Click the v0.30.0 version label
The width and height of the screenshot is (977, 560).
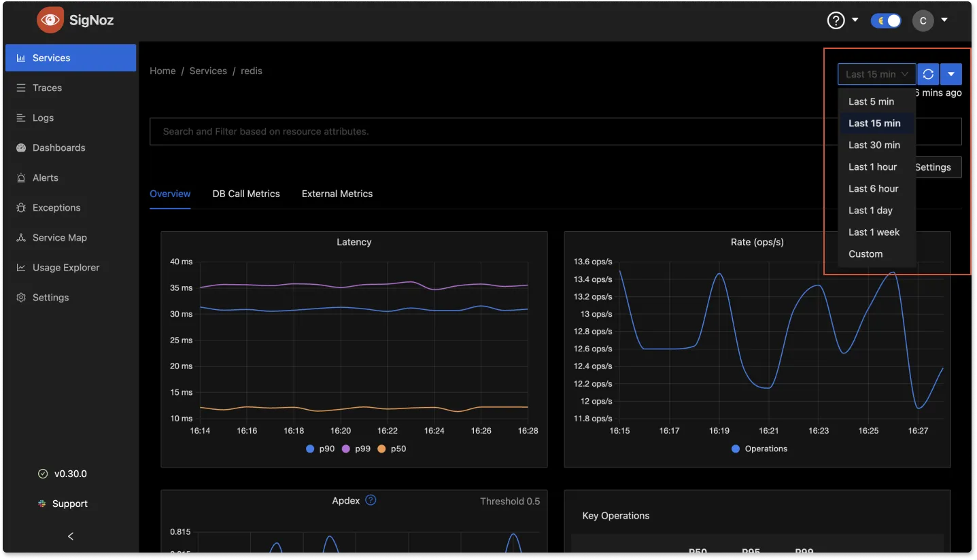tap(71, 474)
